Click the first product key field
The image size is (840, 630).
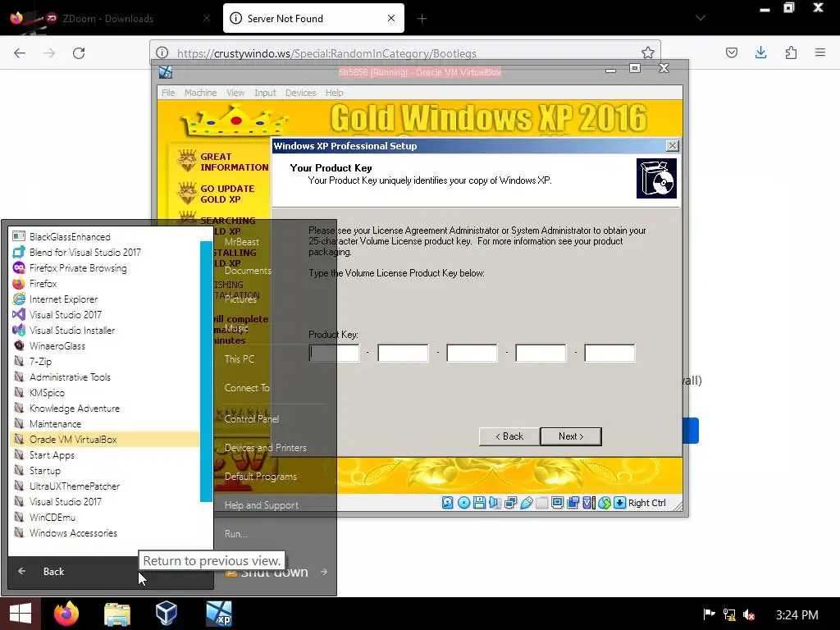click(x=335, y=354)
